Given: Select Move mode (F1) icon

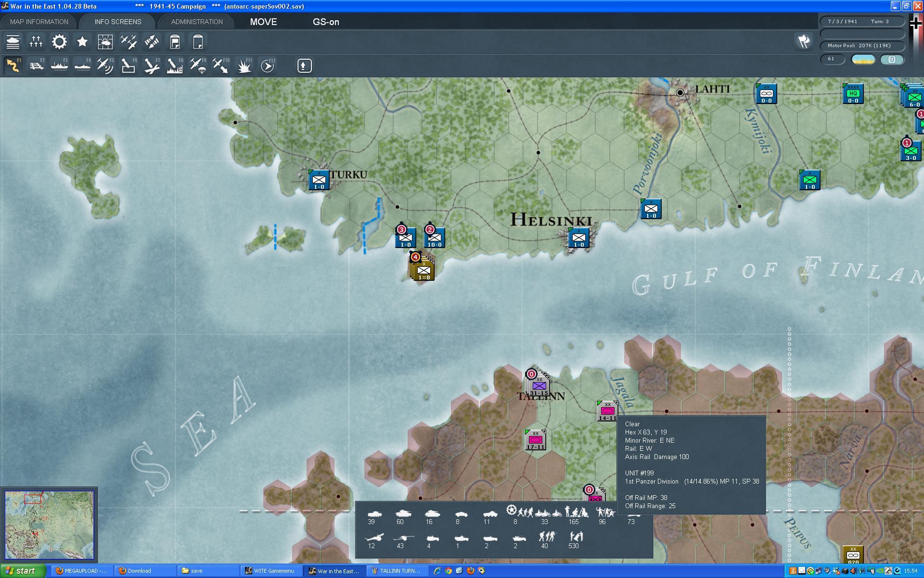Looking at the screenshot, I should [x=13, y=66].
